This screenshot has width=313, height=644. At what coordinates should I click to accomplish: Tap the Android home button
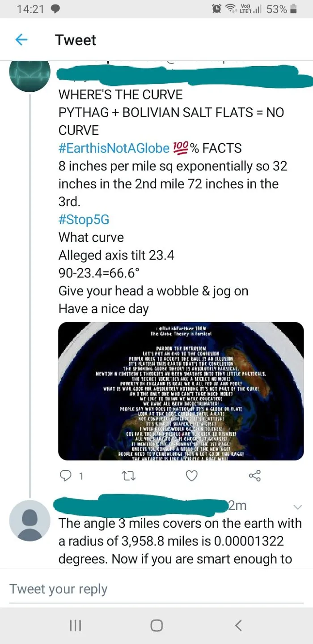pos(156,625)
